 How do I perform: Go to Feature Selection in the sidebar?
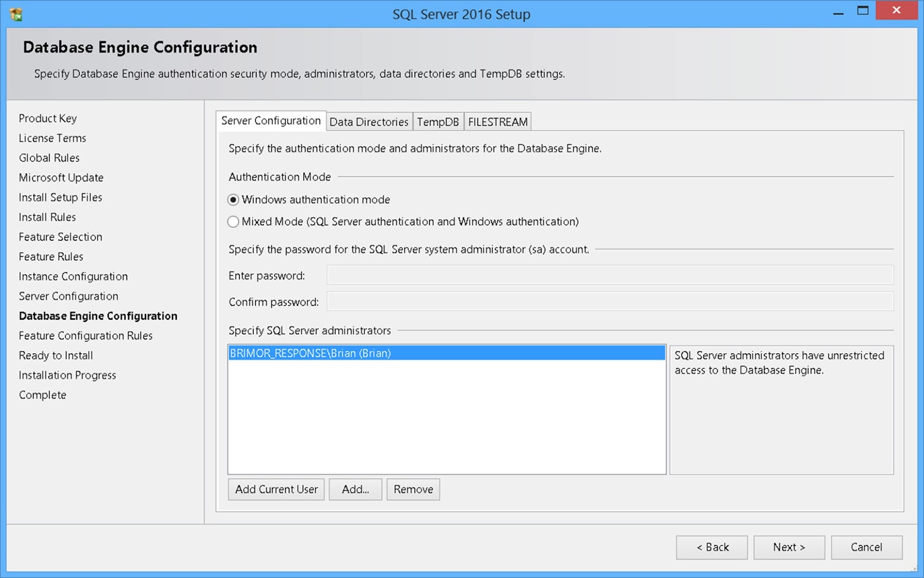coord(60,237)
